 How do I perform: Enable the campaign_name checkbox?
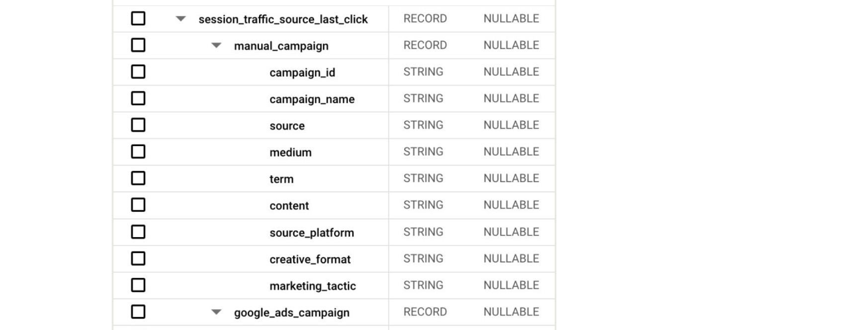coord(138,98)
